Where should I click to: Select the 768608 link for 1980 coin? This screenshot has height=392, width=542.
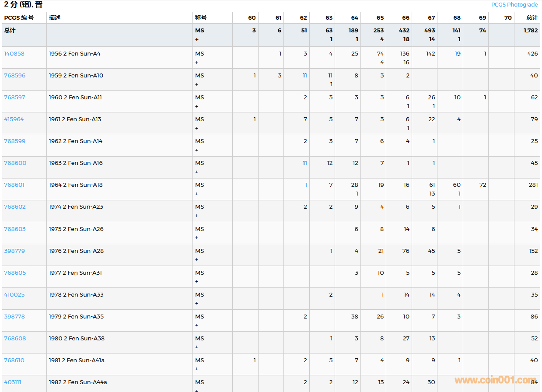coord(15,339)
